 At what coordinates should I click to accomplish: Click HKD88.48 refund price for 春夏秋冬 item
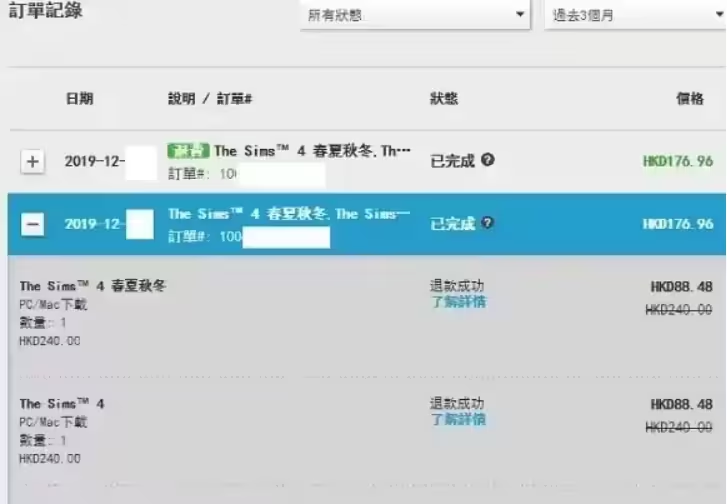point(682,287)
